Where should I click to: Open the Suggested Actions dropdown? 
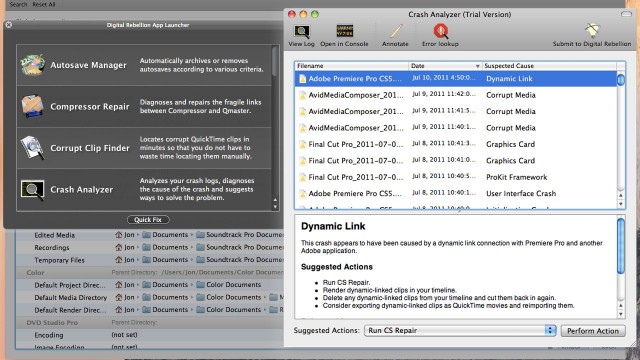(x=460, y=331)
